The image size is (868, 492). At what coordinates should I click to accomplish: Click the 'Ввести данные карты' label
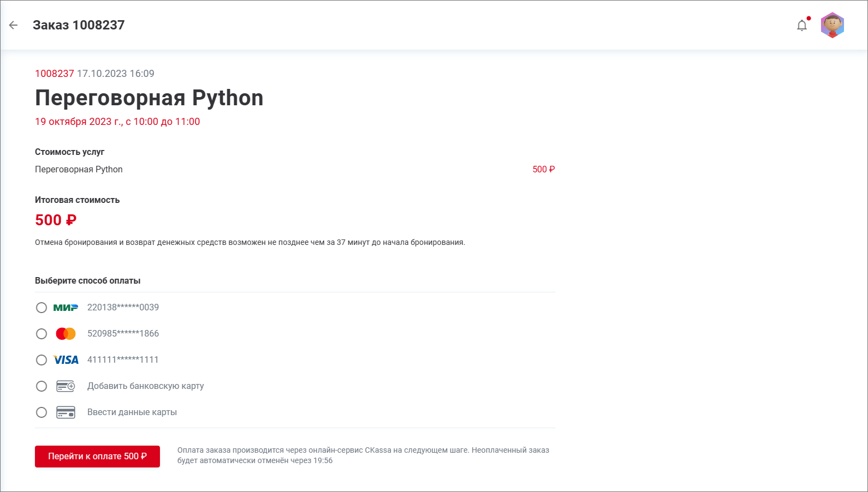132,412
